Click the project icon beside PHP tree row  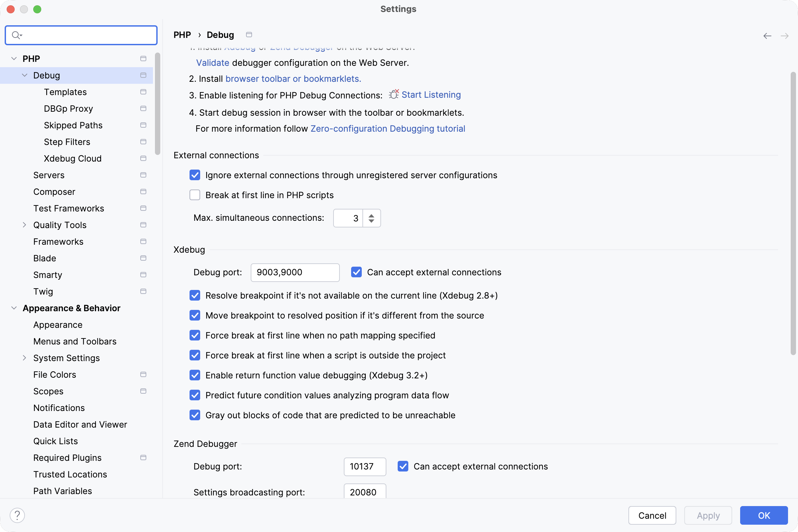pyautogui.click(x=143, y=59)
